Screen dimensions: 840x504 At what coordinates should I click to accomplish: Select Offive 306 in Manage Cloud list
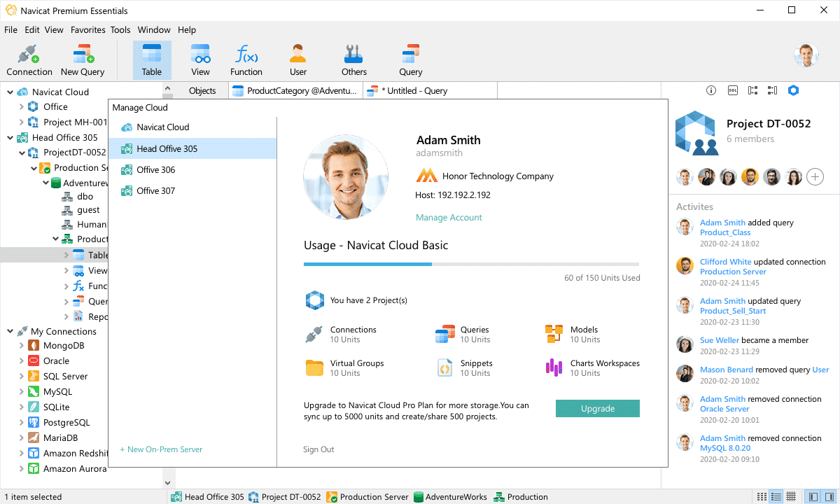tap(155, 170)
